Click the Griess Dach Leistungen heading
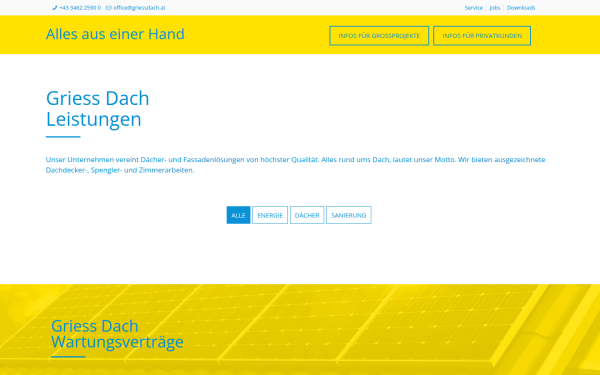Screen dimensions: 600x375 98,109
